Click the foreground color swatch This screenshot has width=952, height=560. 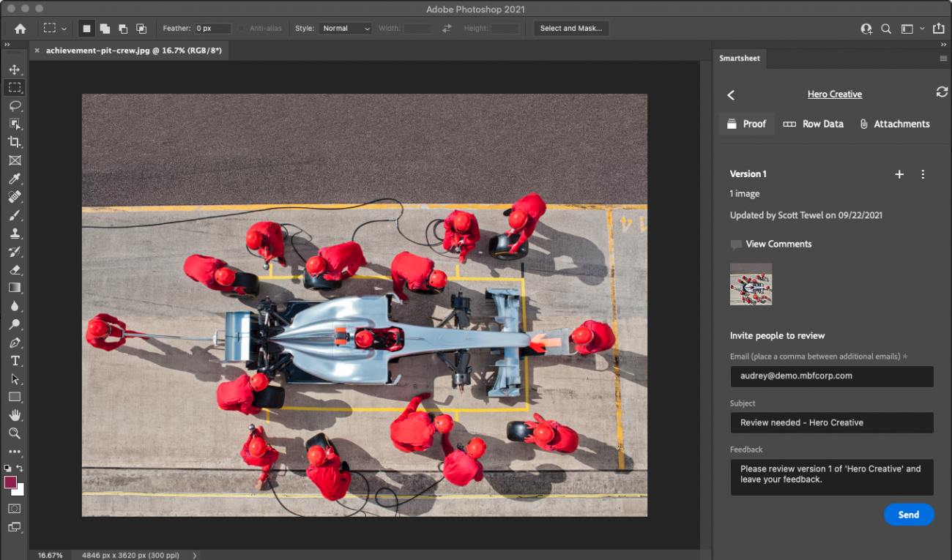click(x=11, y=482)
